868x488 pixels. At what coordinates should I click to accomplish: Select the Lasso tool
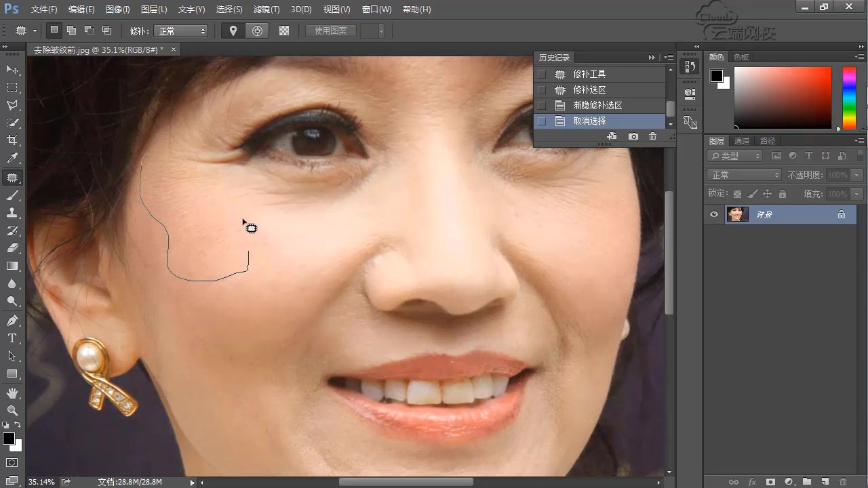pyautogui.click(x=12, y=105)
